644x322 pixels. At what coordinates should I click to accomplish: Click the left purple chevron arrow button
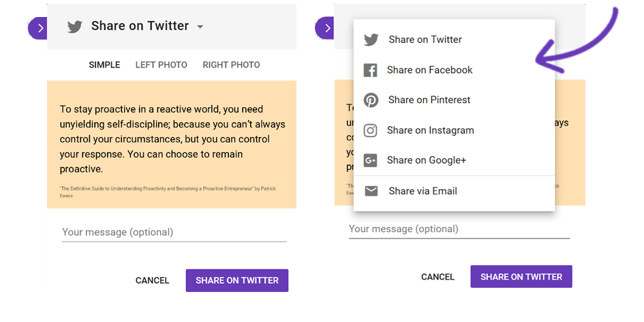tap(37, 28)
